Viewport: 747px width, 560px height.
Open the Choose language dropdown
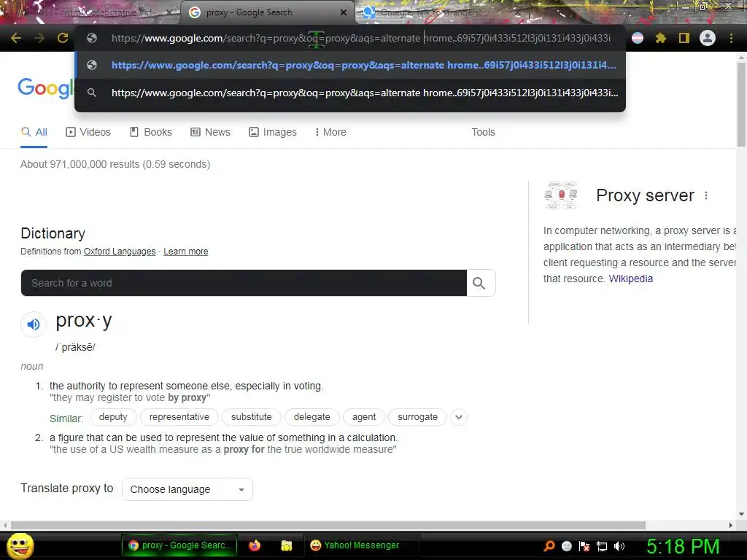tap(187, 489)
